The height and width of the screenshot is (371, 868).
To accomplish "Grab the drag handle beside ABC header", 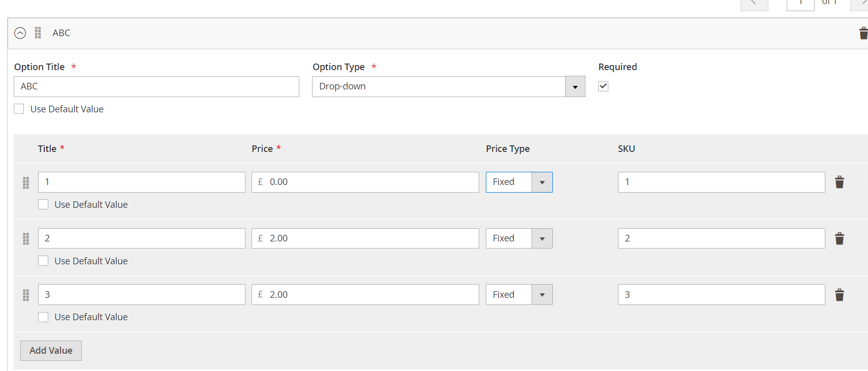I will [x=38, y=33].
